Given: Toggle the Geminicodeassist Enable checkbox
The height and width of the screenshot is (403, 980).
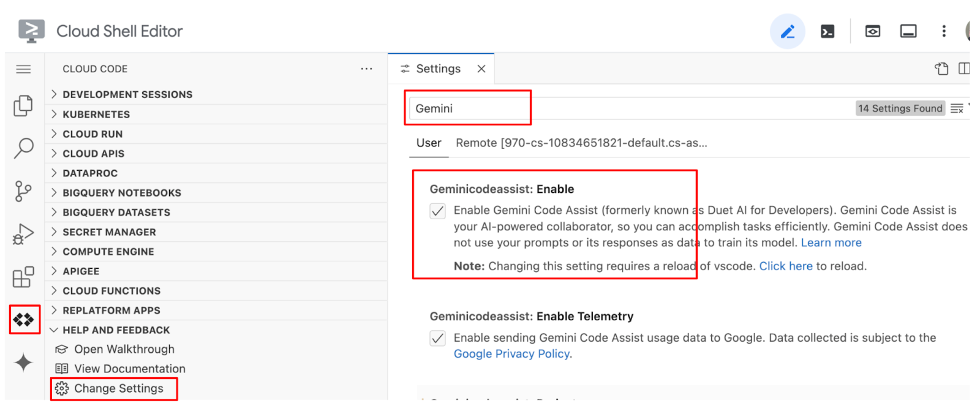Looking at the screenshot, I should 437,211.
